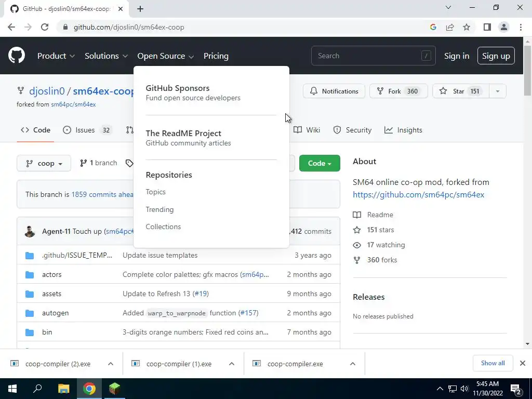
Task: Star the repository
Action: pos(461,91)
